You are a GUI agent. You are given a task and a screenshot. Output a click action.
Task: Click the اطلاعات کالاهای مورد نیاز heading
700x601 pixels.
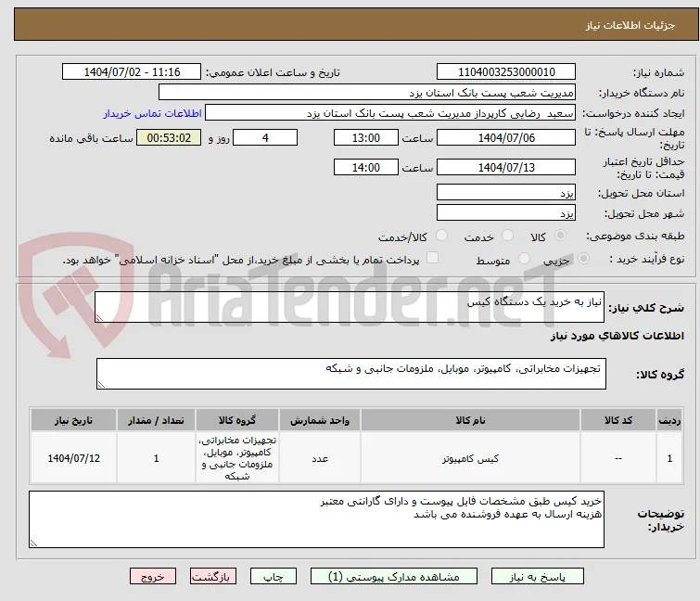(617, 336)
